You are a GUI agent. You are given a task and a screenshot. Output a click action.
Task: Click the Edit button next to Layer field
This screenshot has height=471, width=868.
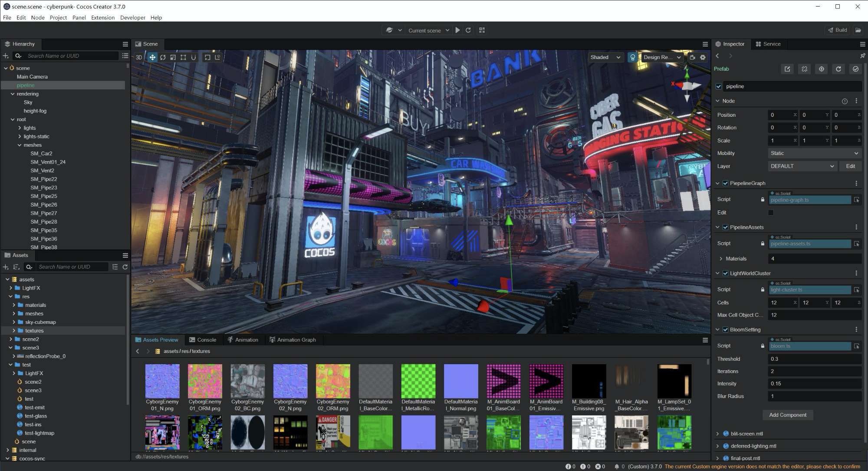850,166
